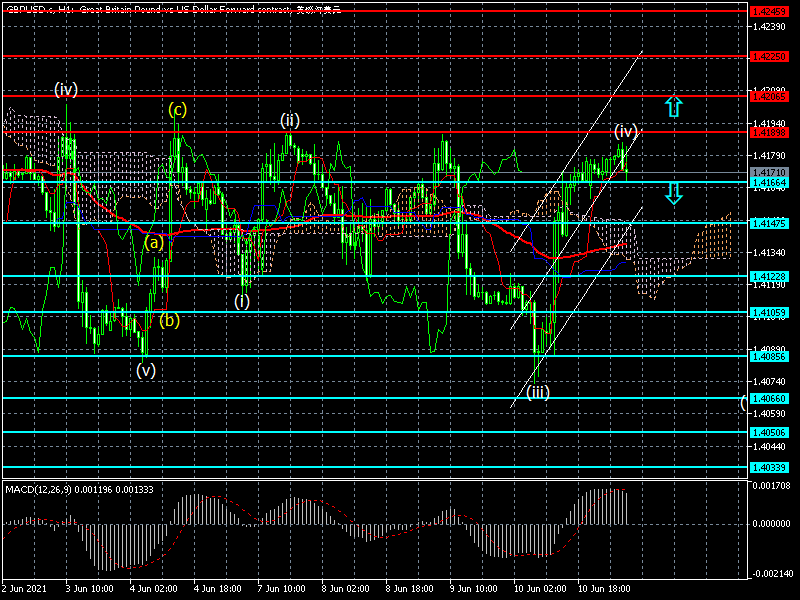Click the 10 Jun 02:00 time axis label
800x600 pixels.
538,590
